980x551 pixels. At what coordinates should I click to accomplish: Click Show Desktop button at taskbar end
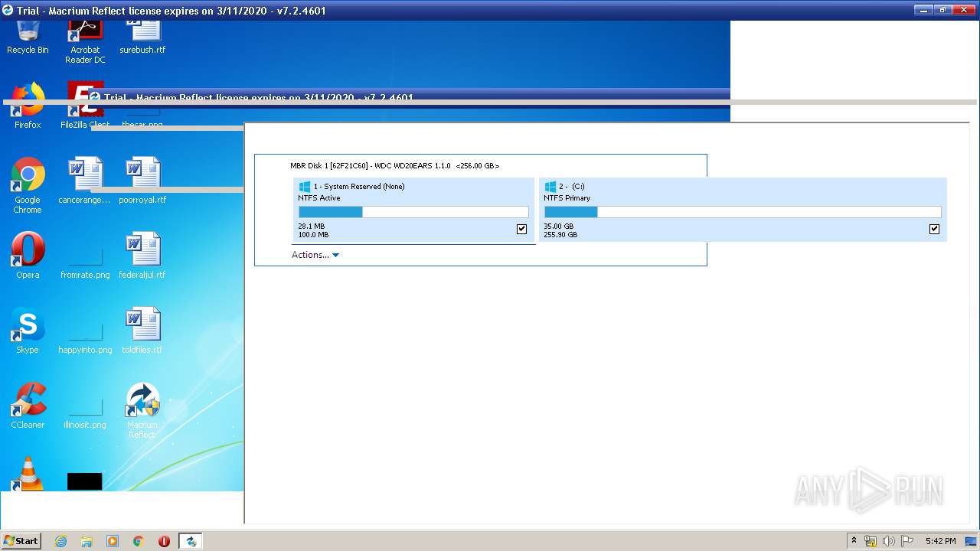[972, 541]
